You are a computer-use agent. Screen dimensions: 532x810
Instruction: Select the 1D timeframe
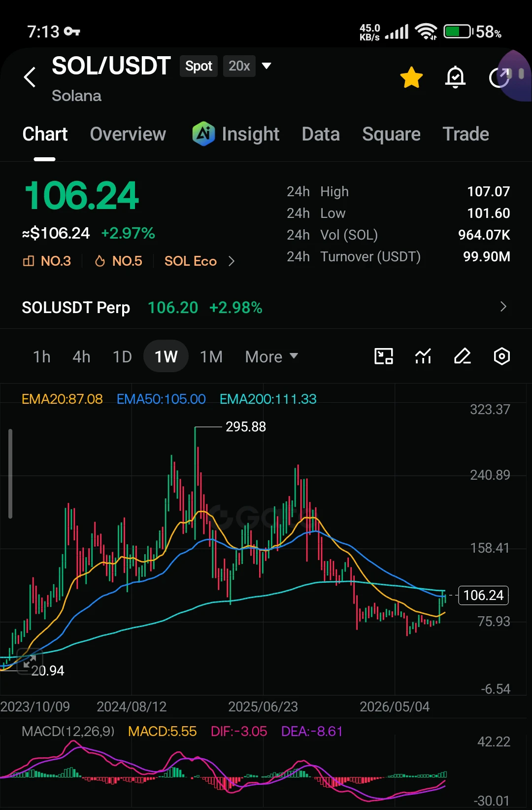click(x=122, y=356)
